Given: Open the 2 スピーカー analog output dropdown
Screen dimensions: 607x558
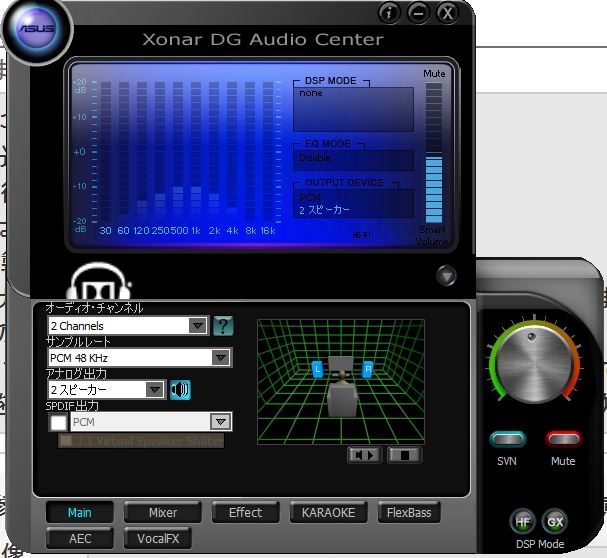Looking at the screenshot, I should coord(106,390).
